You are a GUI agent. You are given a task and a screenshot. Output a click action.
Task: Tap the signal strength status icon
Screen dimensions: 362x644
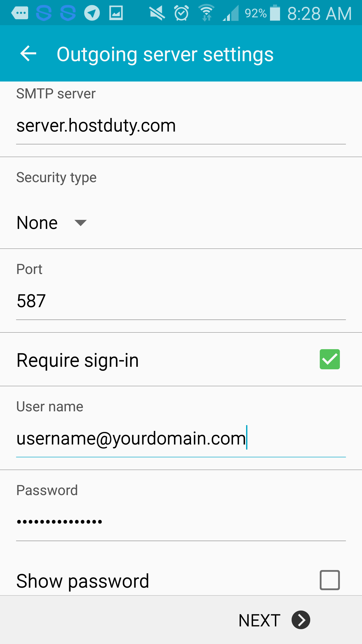click(231, 14)
